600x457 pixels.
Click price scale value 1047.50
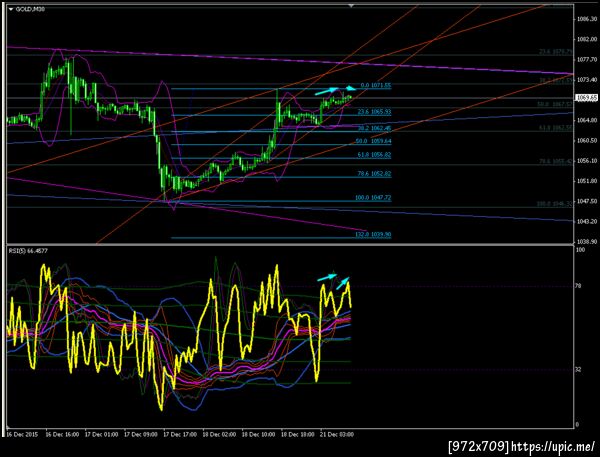pyautogui.click(x=587, y=201)
